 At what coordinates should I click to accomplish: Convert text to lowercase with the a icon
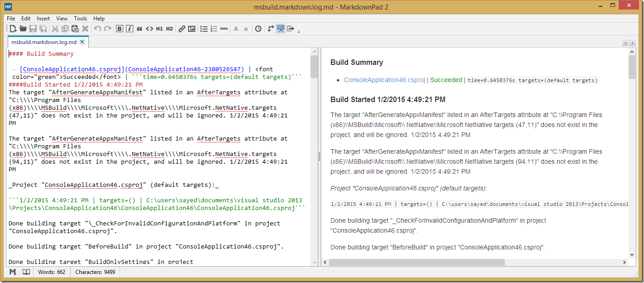[246, 29]
